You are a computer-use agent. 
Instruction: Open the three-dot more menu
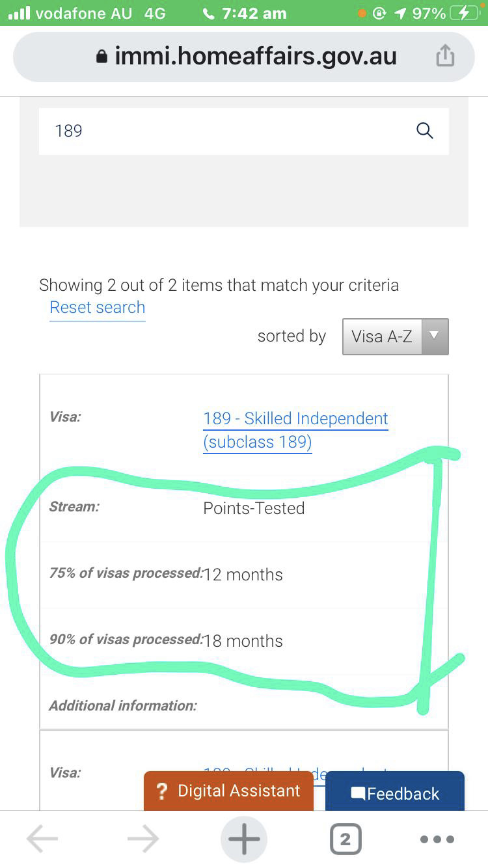pos(437,839)
